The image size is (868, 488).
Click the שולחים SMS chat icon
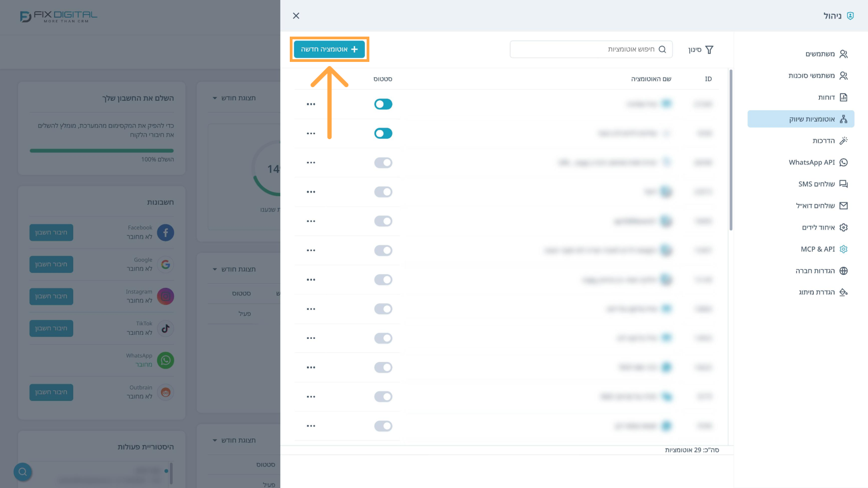point(843,184)
